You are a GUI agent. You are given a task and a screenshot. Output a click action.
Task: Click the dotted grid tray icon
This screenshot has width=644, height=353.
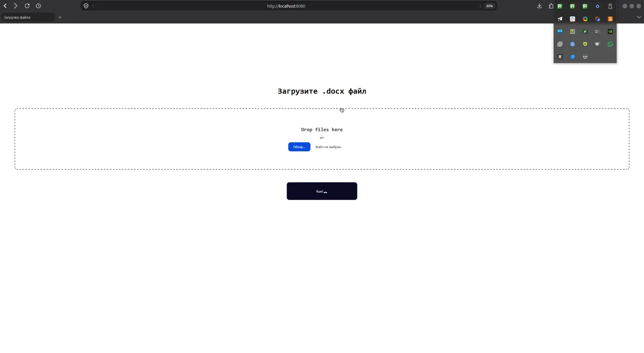585,57
